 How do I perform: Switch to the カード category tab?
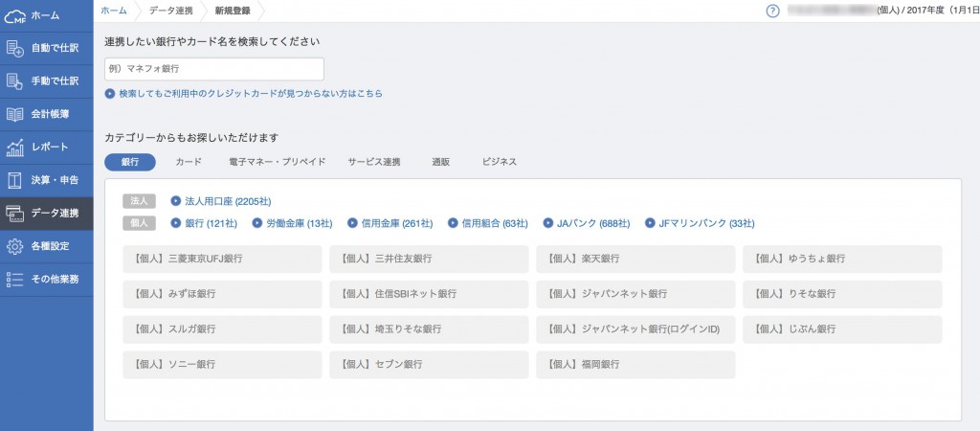point(189,162)
